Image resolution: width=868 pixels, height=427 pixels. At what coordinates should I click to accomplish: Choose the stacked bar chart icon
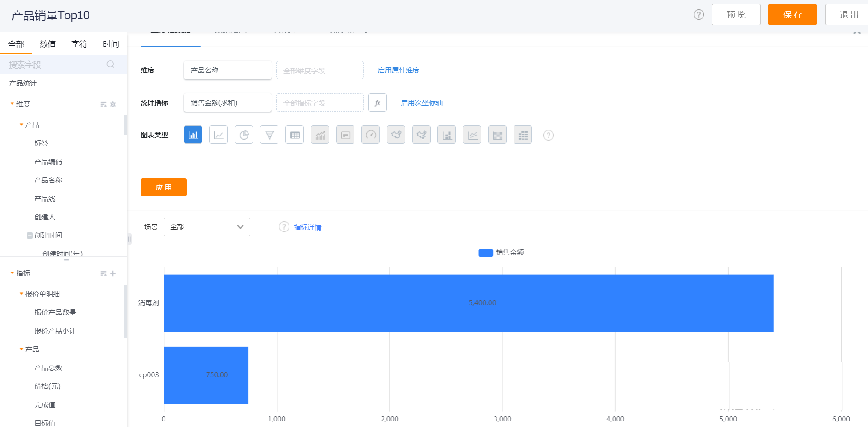(x=447, y=135)
